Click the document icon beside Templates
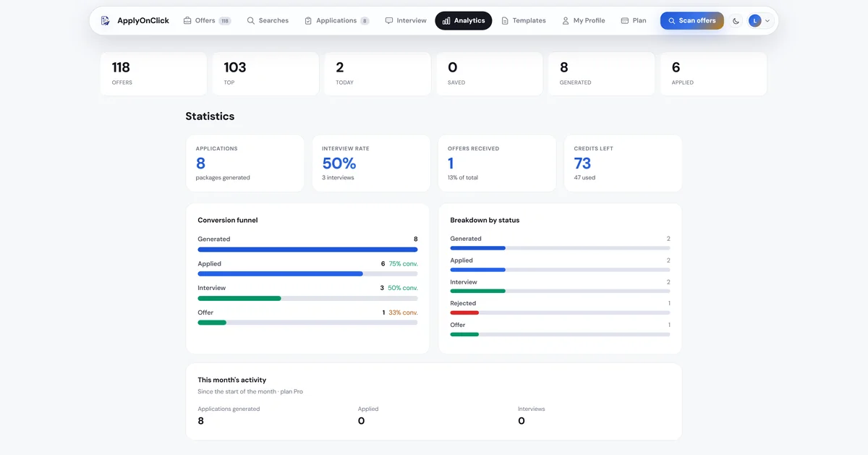868x455 pixels. pos(505,21)
